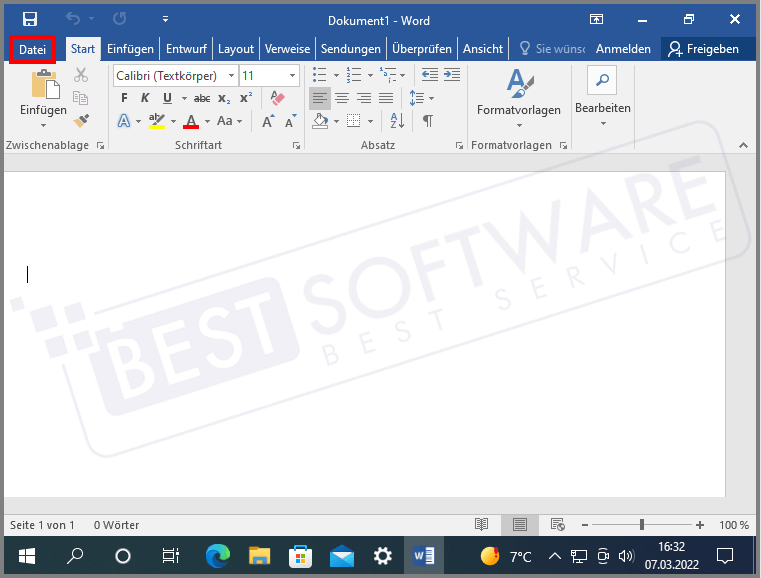Open Bearbeiten search magnifier icon
This screenshot has height=578, width=761.
[602, 80]
